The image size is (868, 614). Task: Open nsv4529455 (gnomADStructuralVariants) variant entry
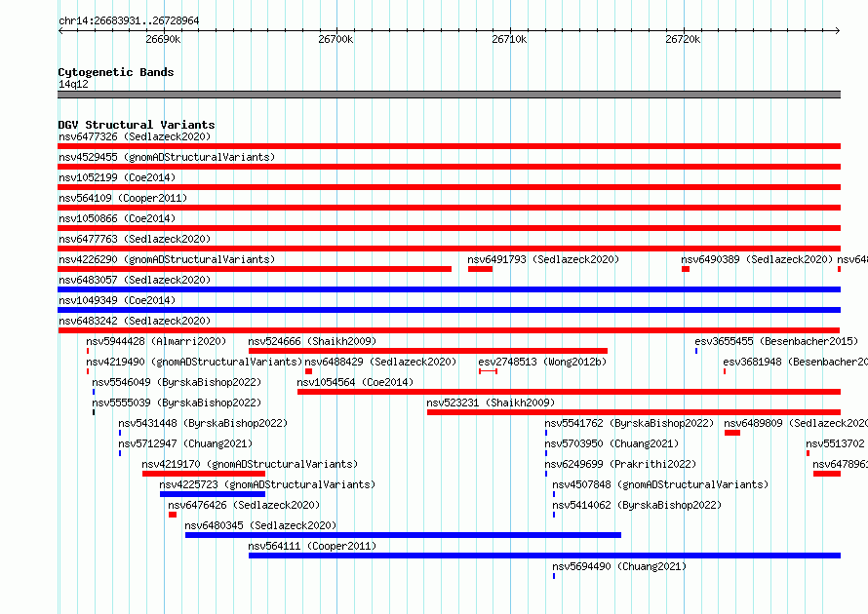(167, 157)
